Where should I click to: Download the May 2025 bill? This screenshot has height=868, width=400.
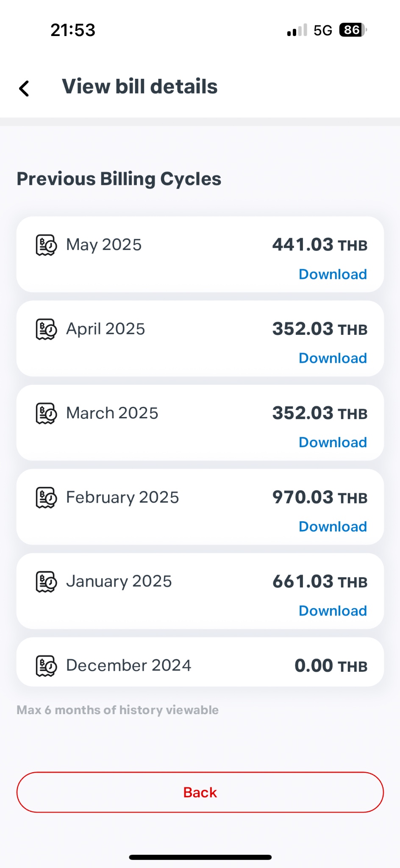(333, 274)
